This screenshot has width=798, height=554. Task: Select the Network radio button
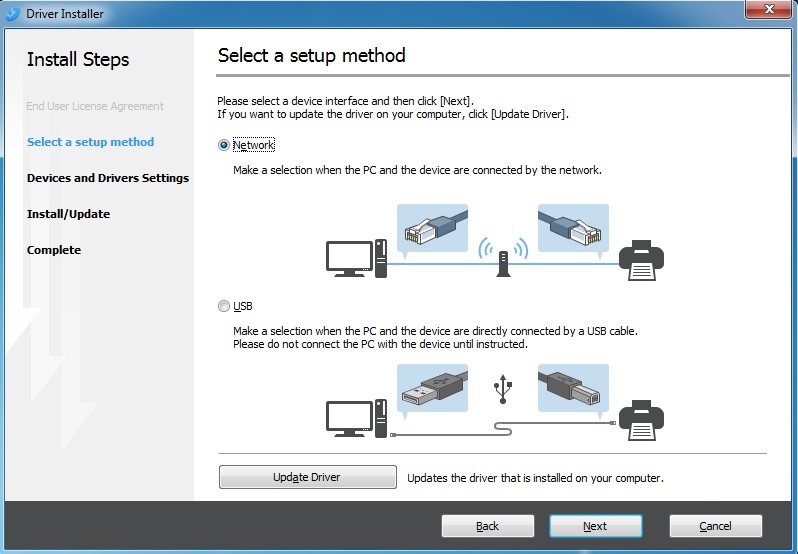coord(224,145)
